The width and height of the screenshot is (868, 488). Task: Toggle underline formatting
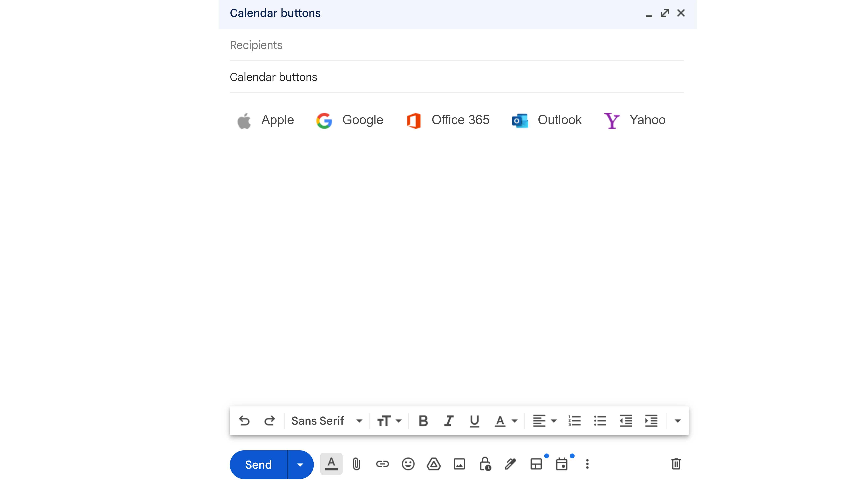[x=474, y=421]
